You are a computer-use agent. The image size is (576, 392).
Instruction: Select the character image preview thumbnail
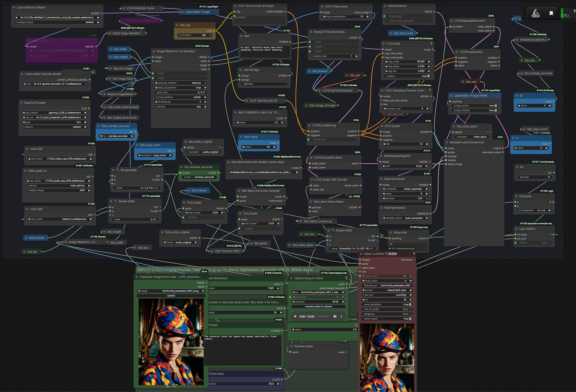[171, 342]
